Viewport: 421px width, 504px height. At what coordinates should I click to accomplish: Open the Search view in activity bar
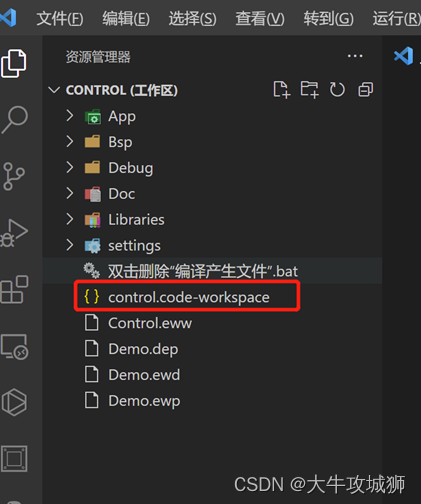coord(14,120)
